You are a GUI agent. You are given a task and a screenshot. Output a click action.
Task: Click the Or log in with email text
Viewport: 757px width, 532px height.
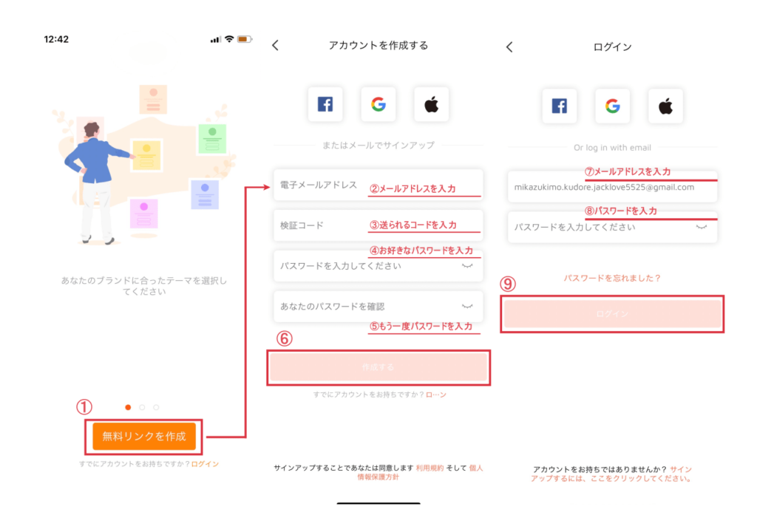(612, 148)
